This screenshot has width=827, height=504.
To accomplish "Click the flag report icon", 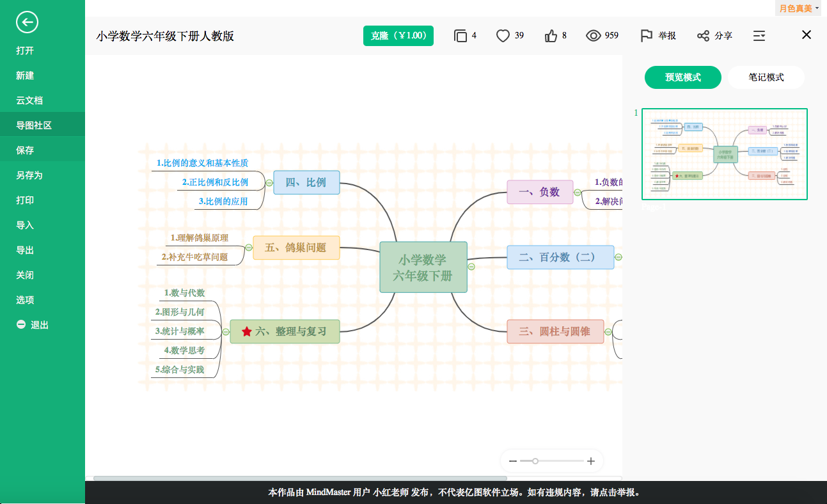I will pos(647,36).
